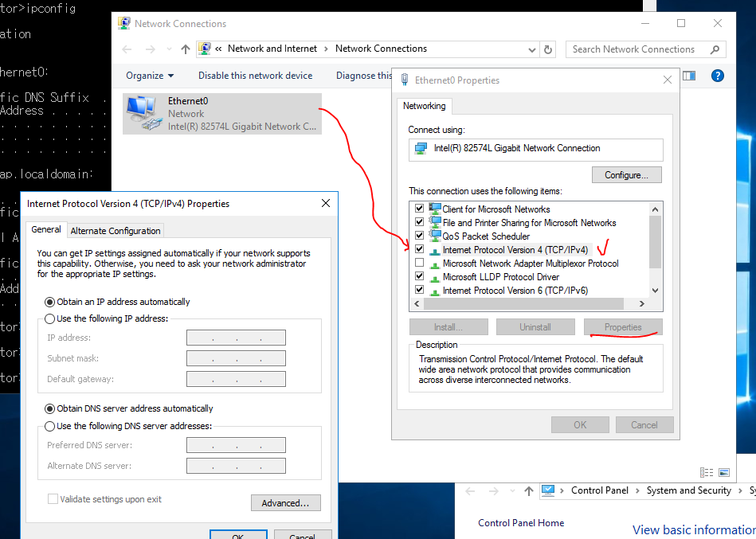This screenshot has height=539, width=756.
Task: Toggle Client for Microsoft Networks checkbox
Action: click(420, 209)
